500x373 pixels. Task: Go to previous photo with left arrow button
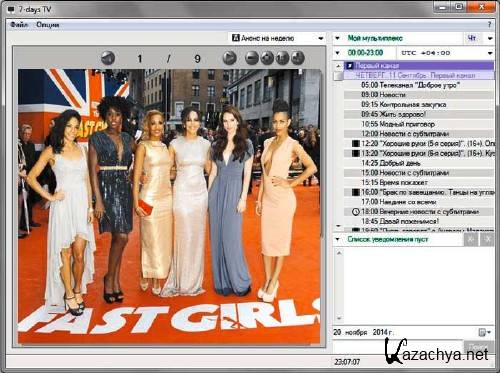[108, 58]
